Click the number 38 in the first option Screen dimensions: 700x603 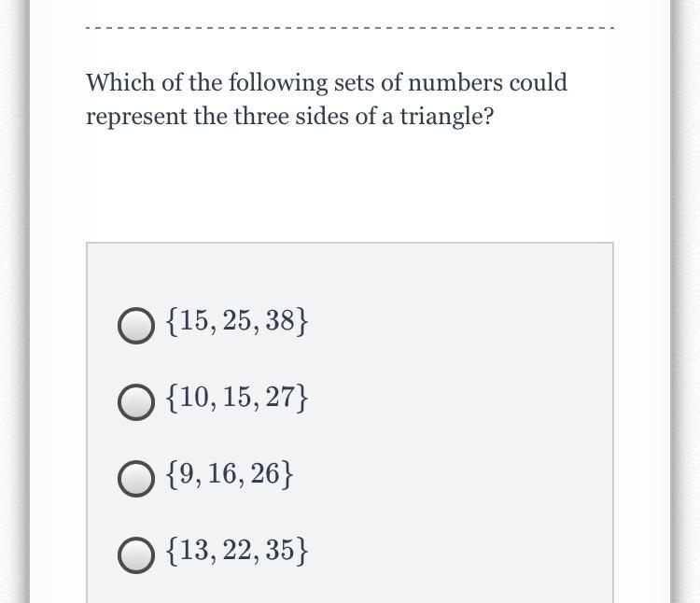click(280, 320)
